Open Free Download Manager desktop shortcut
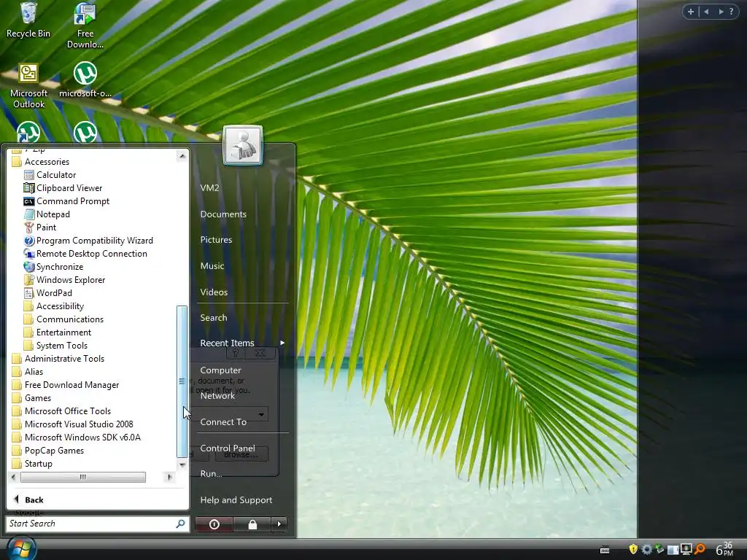This screenshot has height=560, width=747. pyautogui.click(x=85, y=26)
